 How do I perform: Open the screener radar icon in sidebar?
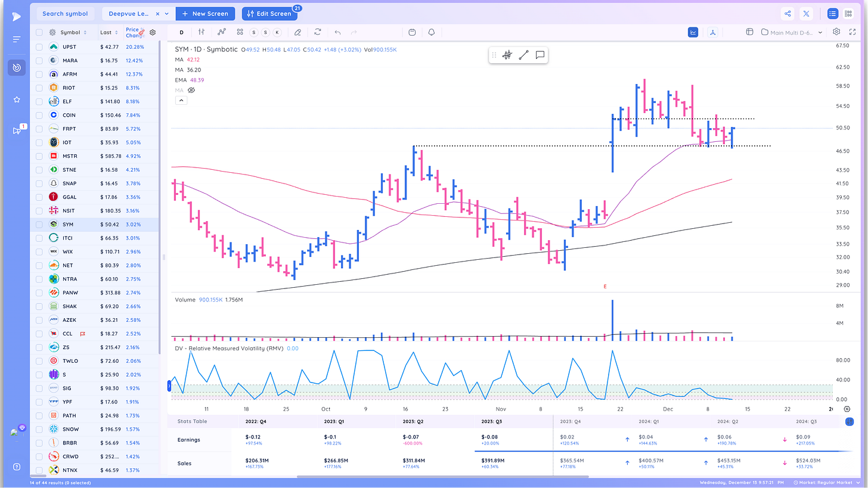click(x=17, y=68)
